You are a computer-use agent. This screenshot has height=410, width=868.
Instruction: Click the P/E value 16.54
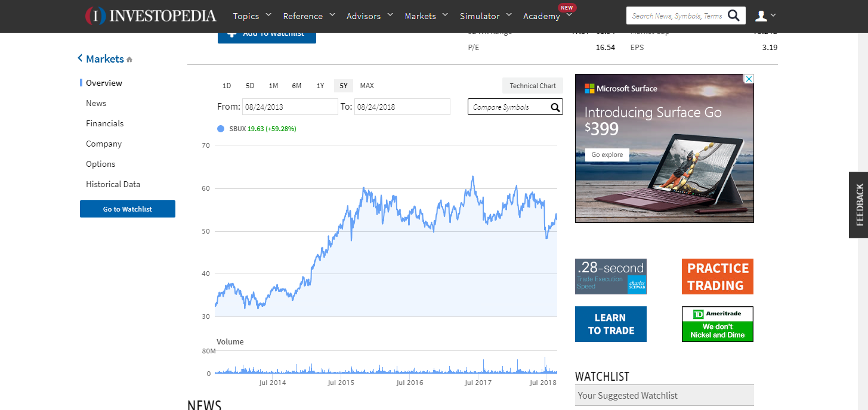point(606,47)
